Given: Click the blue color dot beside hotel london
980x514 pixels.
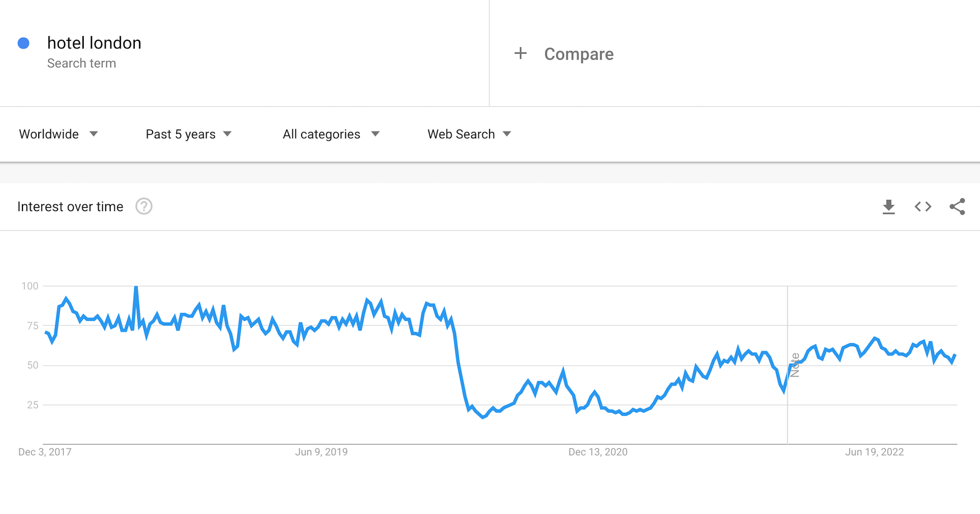Looking at the screenshot, I should click(23, 43).
